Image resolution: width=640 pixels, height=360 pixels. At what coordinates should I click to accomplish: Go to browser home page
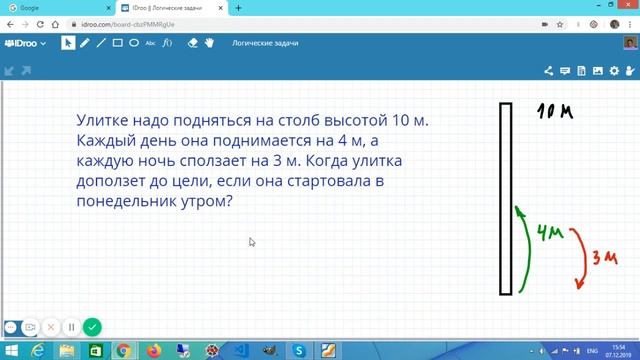pos(55,24)
